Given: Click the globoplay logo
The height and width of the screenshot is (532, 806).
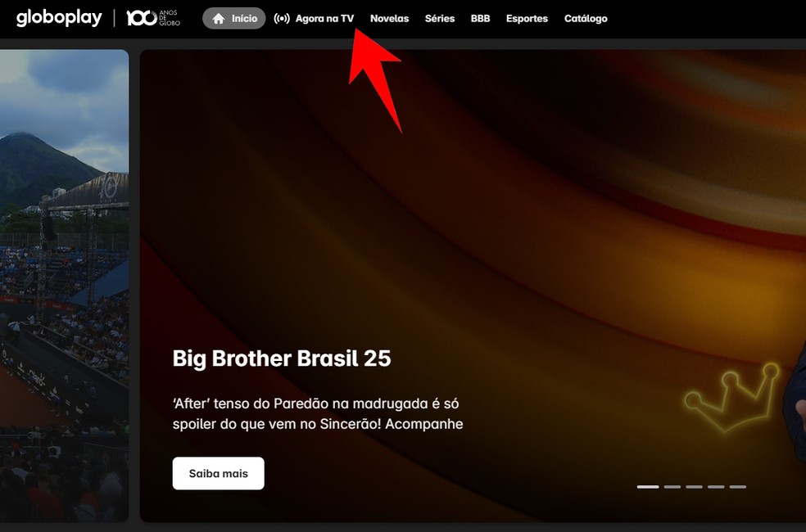Looking at the screenshot, I should pyautogui.click(x=59, y=18).
